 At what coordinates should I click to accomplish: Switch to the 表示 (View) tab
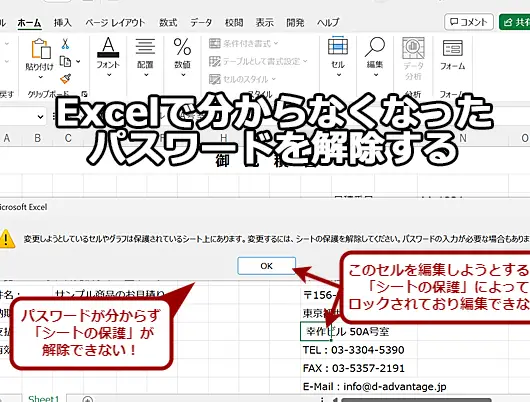pyautogui.click(x=264, y=23)
